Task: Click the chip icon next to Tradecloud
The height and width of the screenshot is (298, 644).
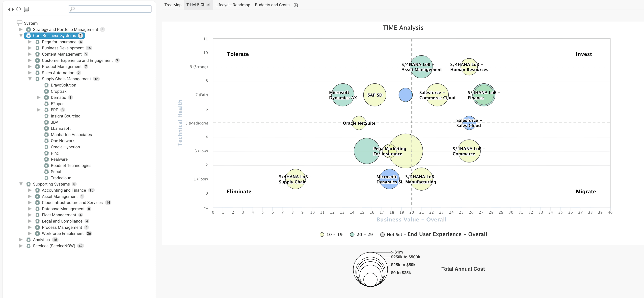Action: pos(46,178)
